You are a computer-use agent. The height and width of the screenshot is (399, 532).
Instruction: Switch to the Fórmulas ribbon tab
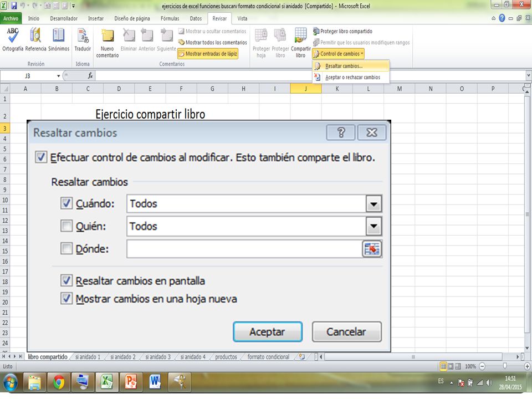click(x=170, y=18)
